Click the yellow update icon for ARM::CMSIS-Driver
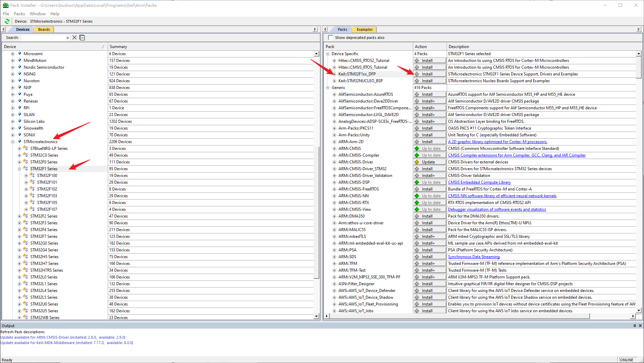Screen dimensions: 644x363 tap(417, 162)
